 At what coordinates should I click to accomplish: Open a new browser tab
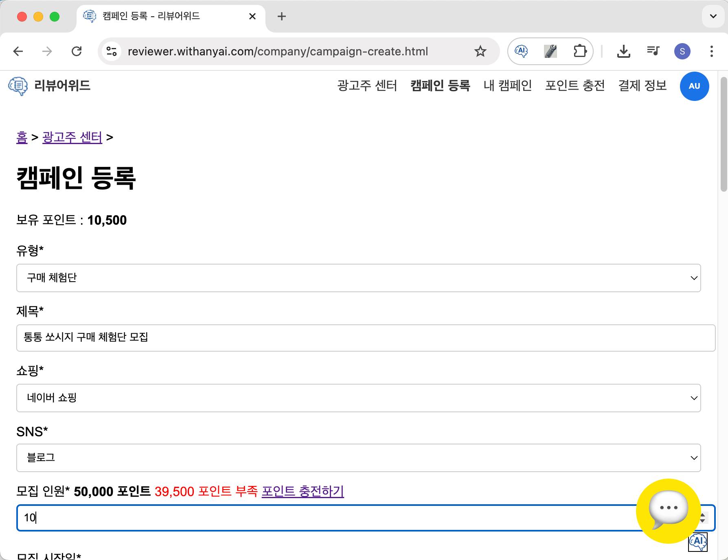coord(281,16)
